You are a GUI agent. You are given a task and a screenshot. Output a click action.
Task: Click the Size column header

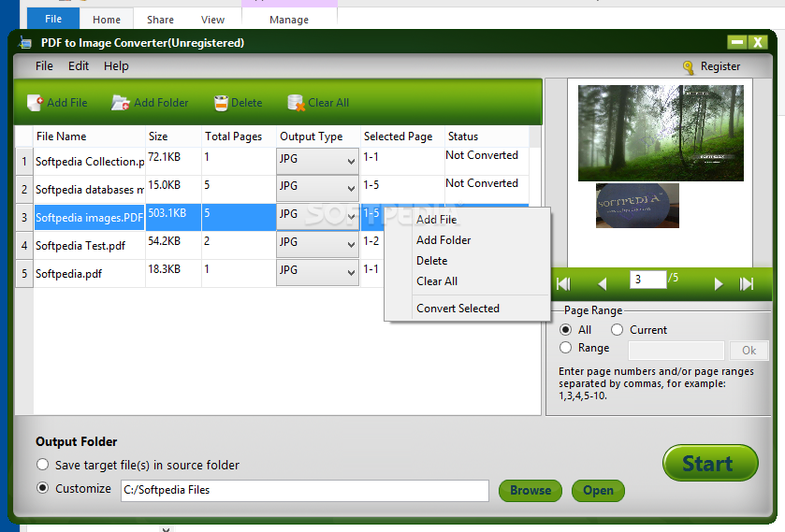(173, 137)
